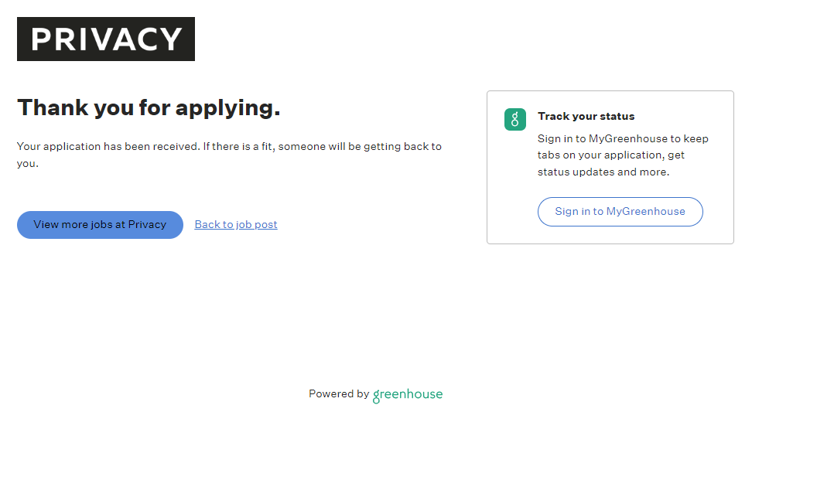Click the word "applying." in the main heading
The width and height of the screenshot is (834, 504).
pos(227,107)
